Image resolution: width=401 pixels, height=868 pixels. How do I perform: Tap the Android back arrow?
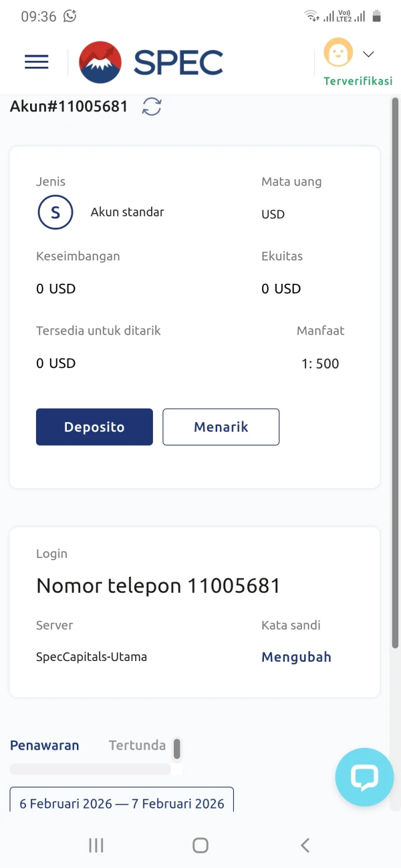point(305,845)
